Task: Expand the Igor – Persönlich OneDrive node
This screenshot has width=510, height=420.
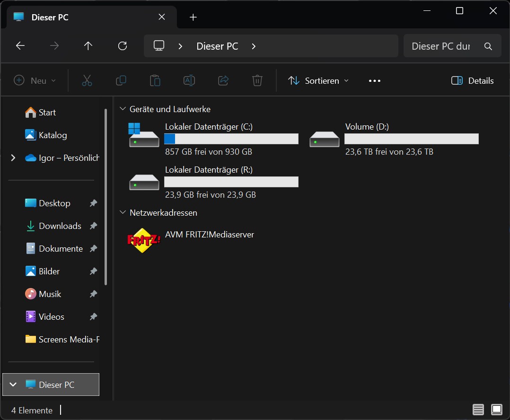Action: (x=13, y=158)
